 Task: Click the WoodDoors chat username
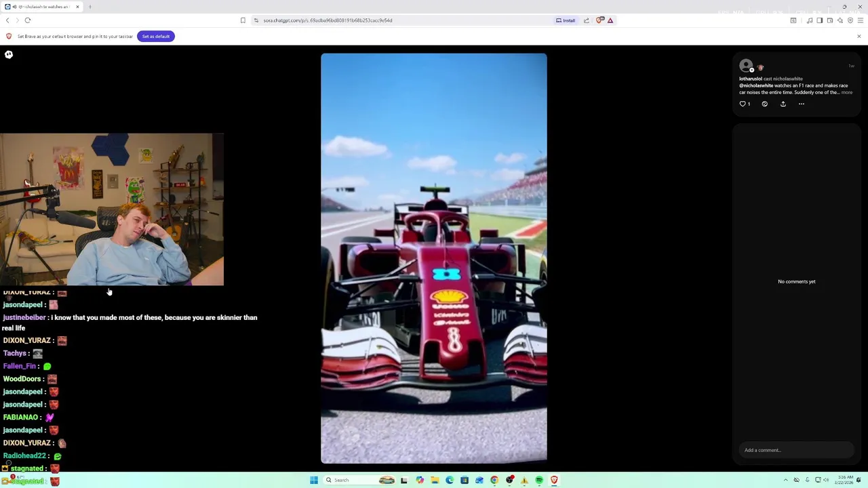pyautogui.click(x=22, y=379)
